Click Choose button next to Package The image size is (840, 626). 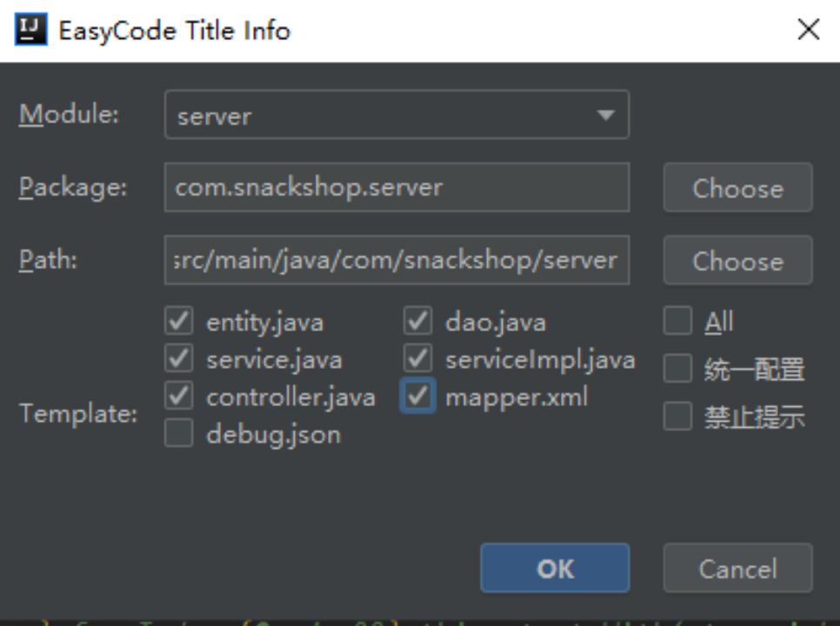pos(737,188)
